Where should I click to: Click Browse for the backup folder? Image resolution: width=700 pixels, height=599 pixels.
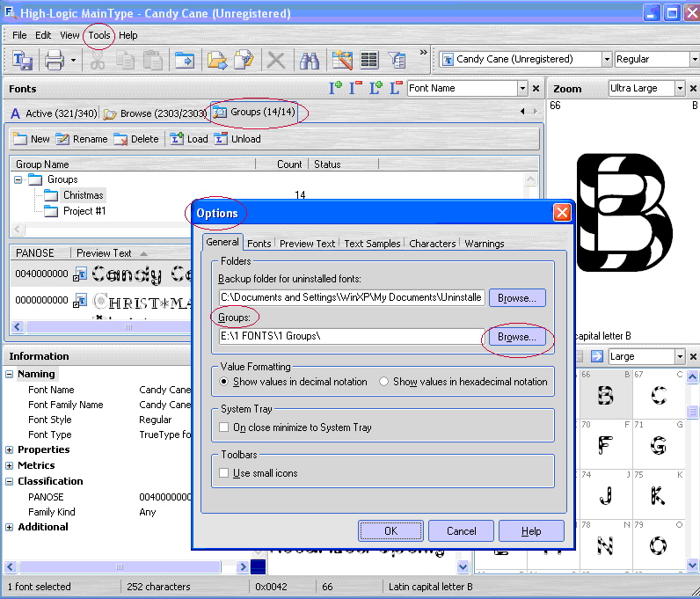pos(517,298)
